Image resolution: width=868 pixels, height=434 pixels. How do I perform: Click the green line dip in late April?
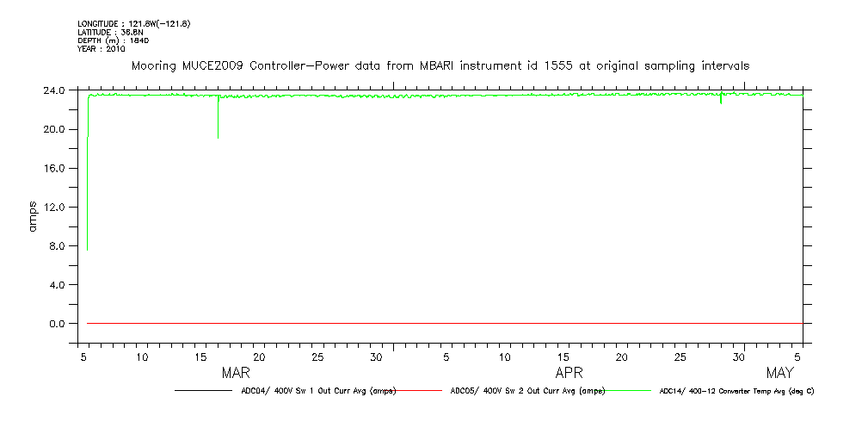click(721, 101)
